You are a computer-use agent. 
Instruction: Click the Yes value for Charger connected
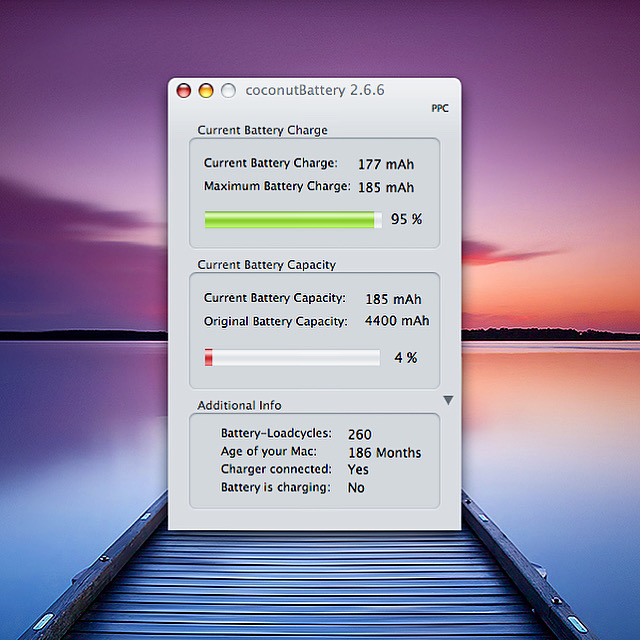[x=358, y=469]
